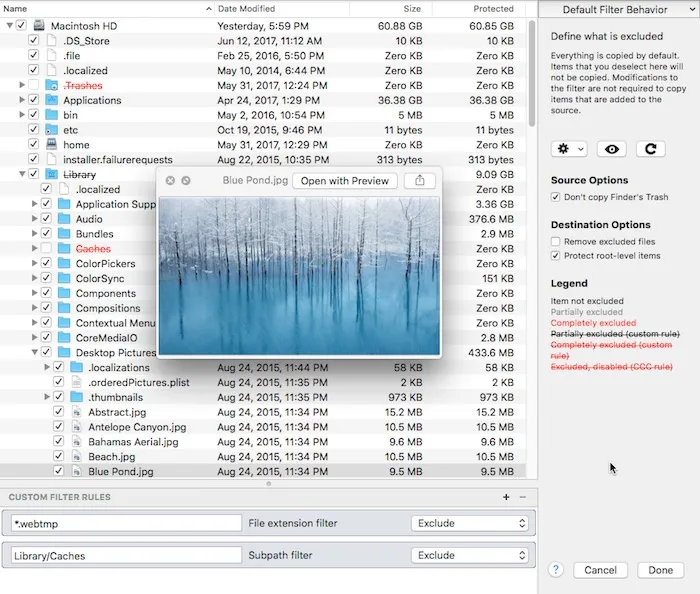Click the fullscreen icon in preview window

coord(186,180)
